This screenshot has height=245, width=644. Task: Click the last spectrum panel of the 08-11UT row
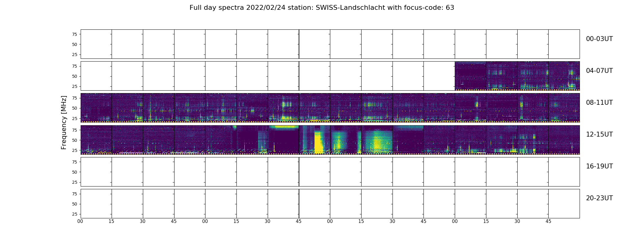click(x=564, y=108)
